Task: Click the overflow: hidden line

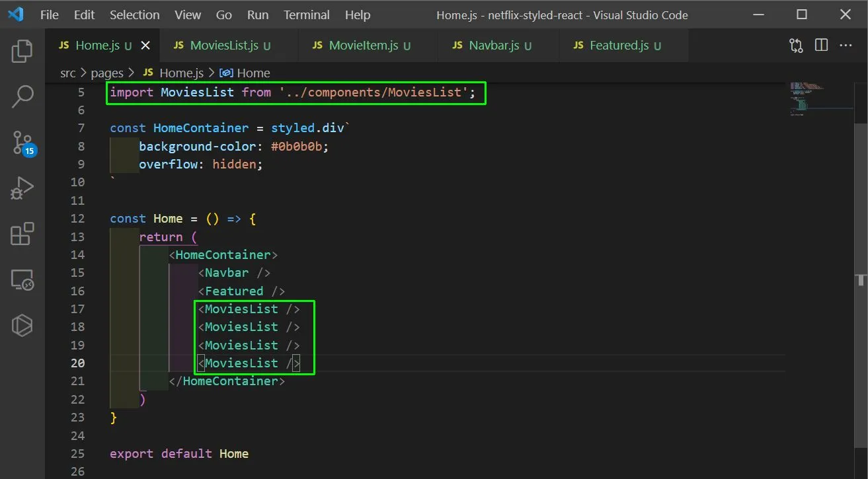Action: 201,165
